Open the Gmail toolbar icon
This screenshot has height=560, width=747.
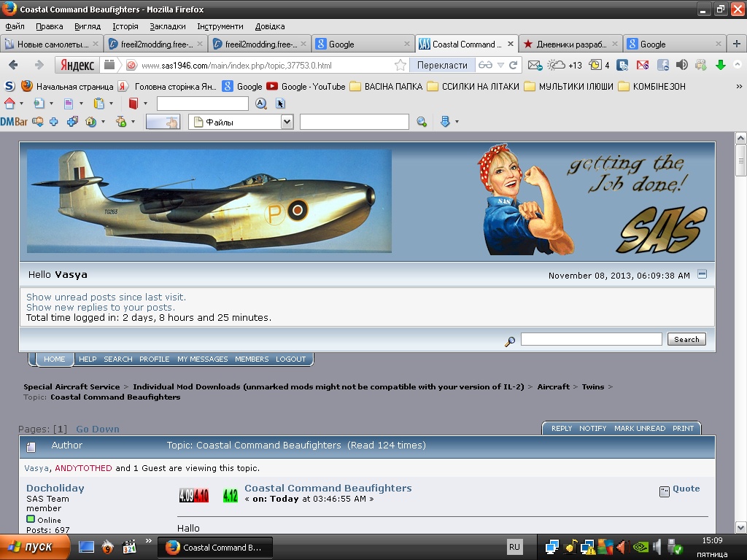(643, 65)
